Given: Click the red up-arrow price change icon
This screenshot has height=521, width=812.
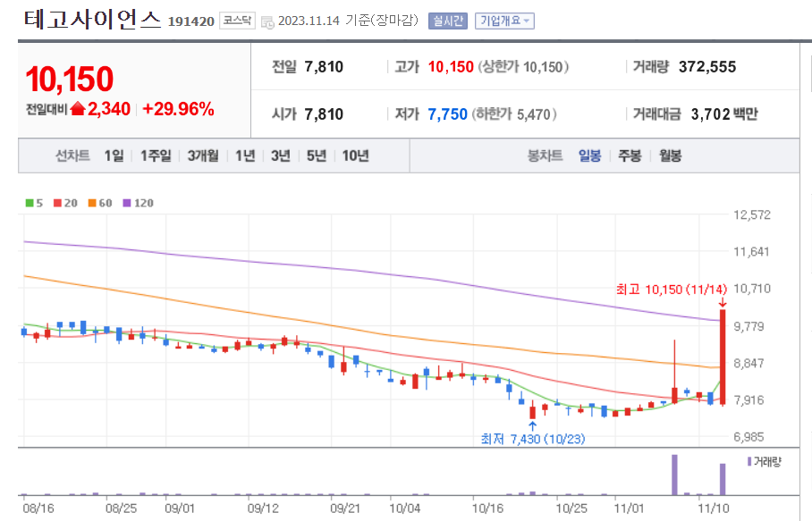Looking at the screenshot, I should 78,109.
